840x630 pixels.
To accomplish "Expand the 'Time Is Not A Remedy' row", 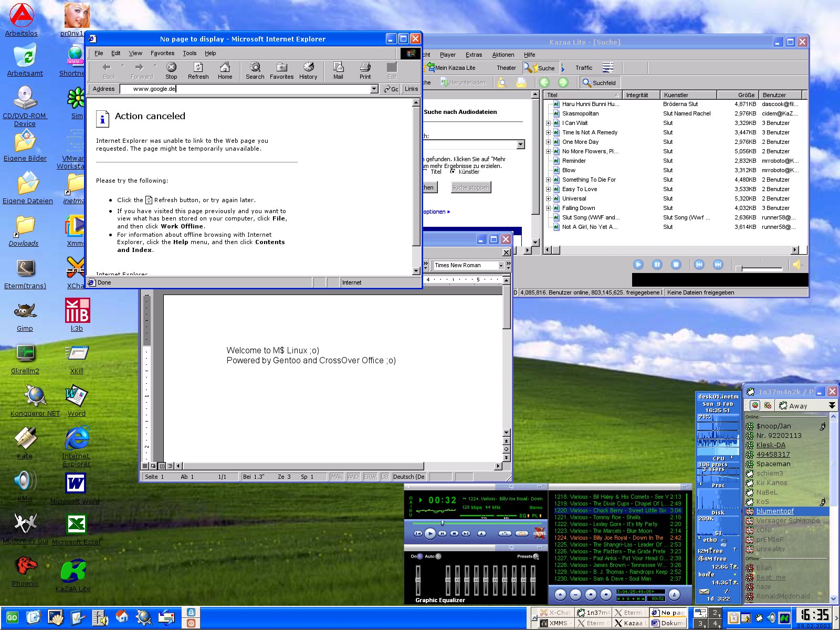I will [x=549, y=132].
